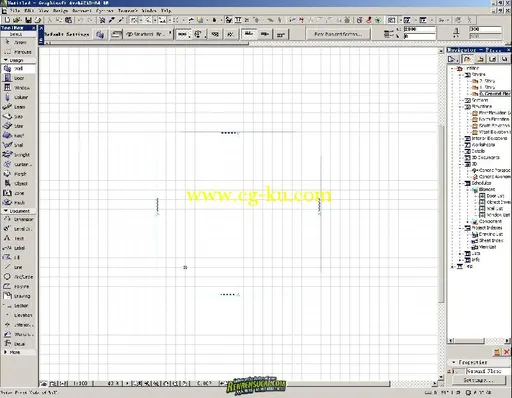The height and width of the screenshot is (398, 512).
Task: Select the Morph tool
Action: tap(19, 174)
